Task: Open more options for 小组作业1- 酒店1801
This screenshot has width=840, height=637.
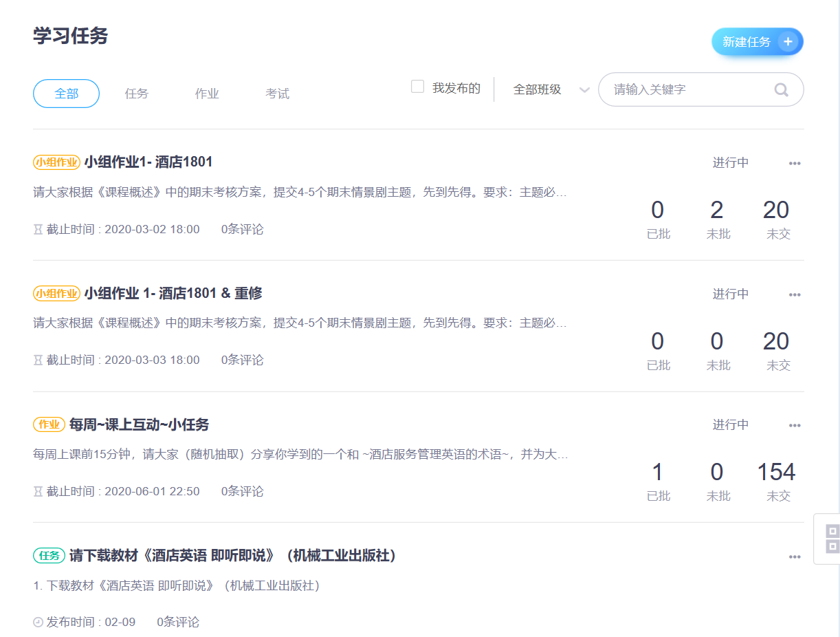Action: [795, 163]
